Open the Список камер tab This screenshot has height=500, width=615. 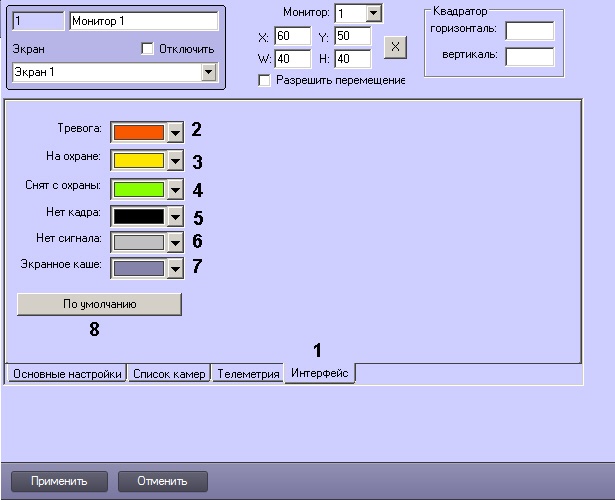169,374
